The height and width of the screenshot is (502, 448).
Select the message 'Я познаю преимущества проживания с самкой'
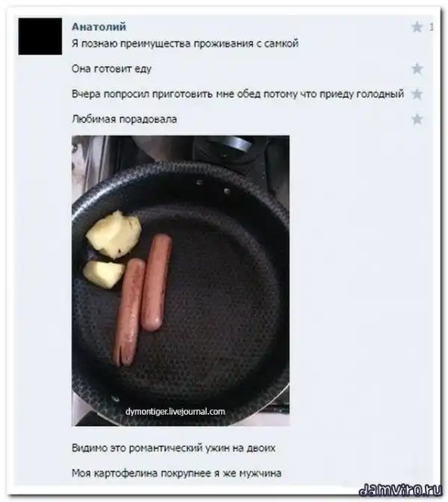click(x=185, y=43)
